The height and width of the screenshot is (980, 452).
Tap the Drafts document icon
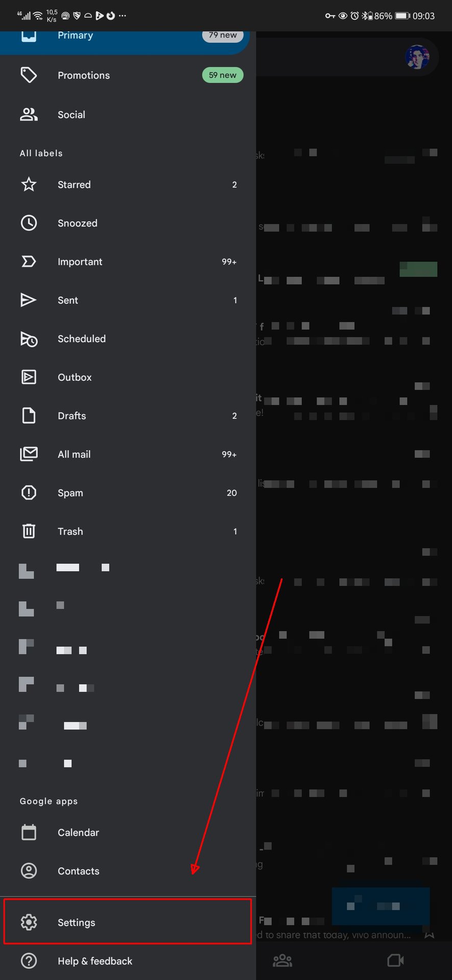pyautogui.click(x=29, y=415)
